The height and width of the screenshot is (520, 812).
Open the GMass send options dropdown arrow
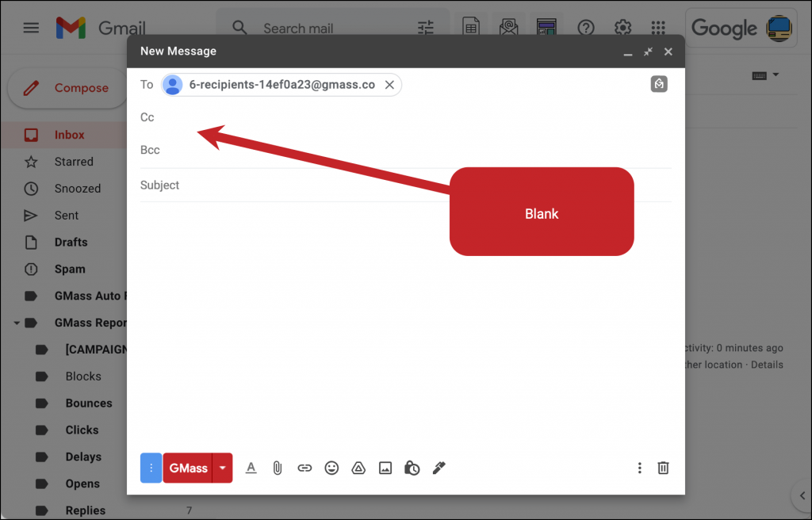pos(221,468)
